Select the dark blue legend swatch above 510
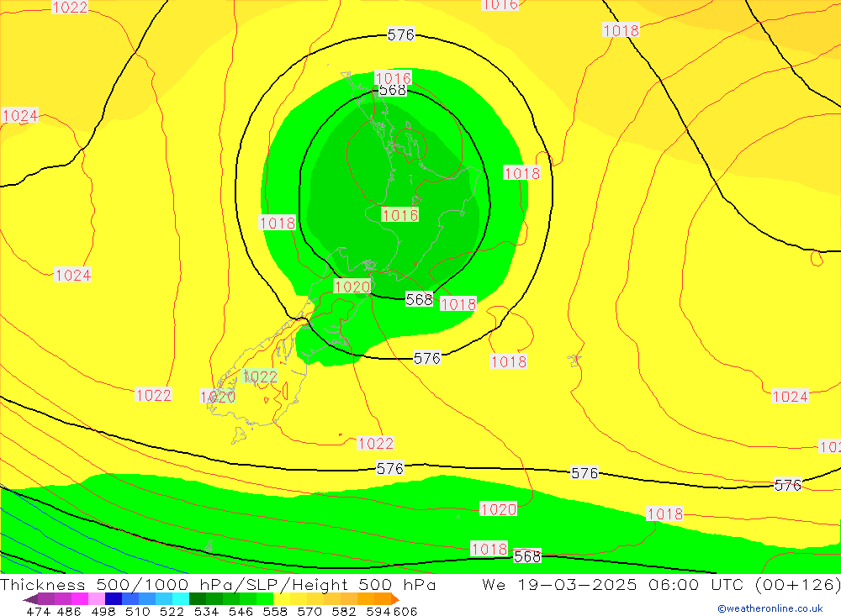The width and height of the screenshot is (841, 616). [x=114, y=599]
